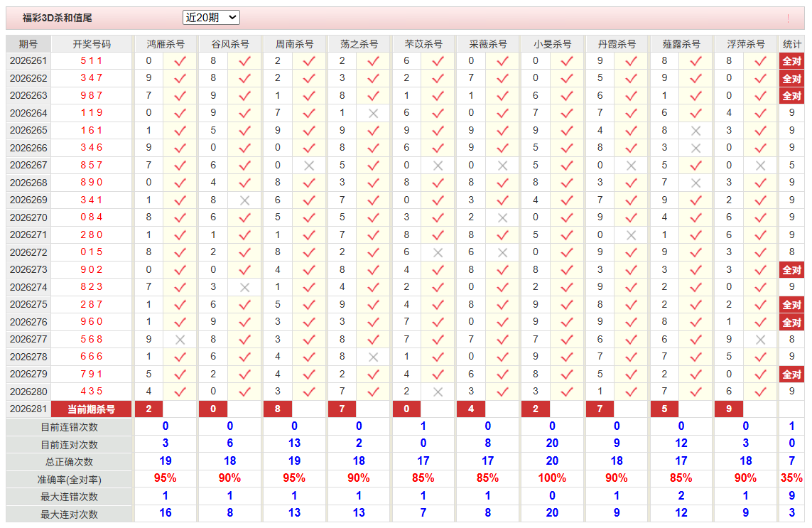Click the 100% accuracy value under 小旻杀号

(552, 478)
